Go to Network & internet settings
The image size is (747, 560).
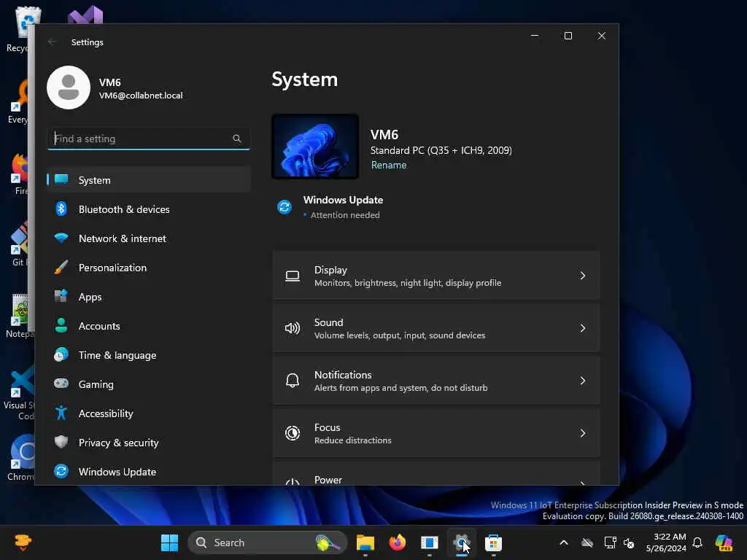pyautogui.click(x=149, y=238)
